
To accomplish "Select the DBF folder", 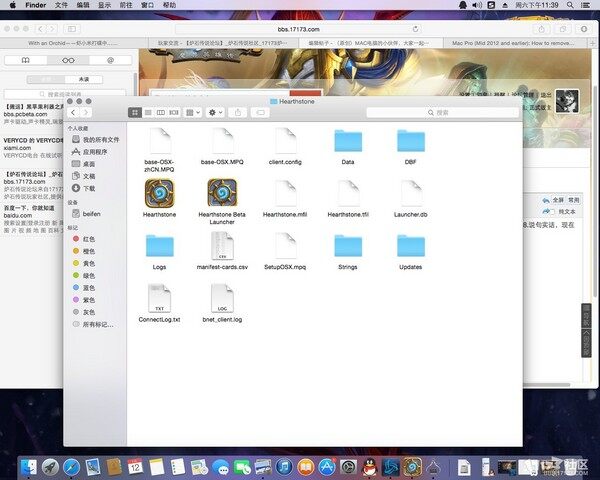I will [x=411, y=140].
